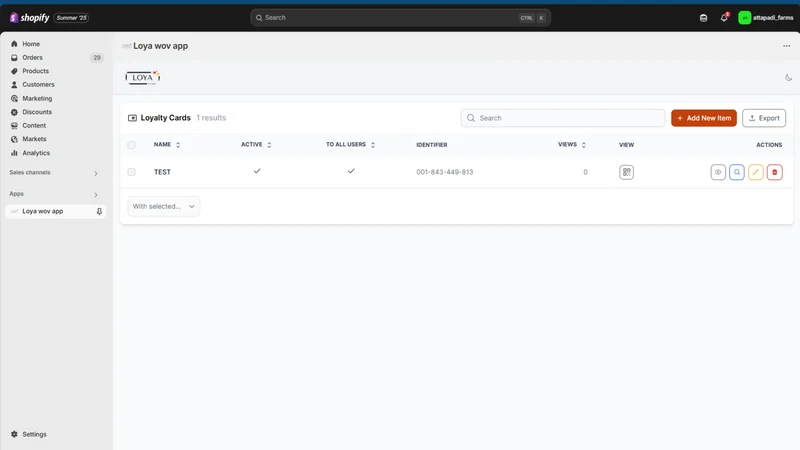Click the Export button
The height and width of the screenshot is (450, 800).
(x=764, y=118)
